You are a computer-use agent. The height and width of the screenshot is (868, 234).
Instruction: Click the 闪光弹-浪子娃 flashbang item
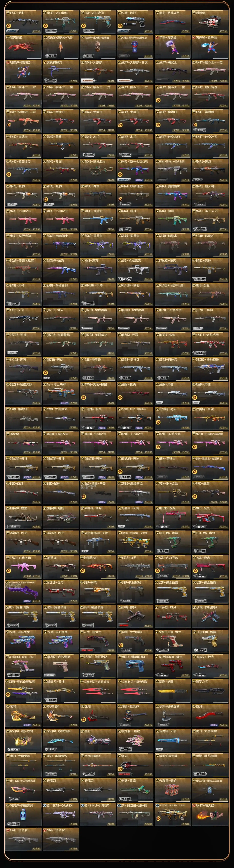click(x=210, y=46)
